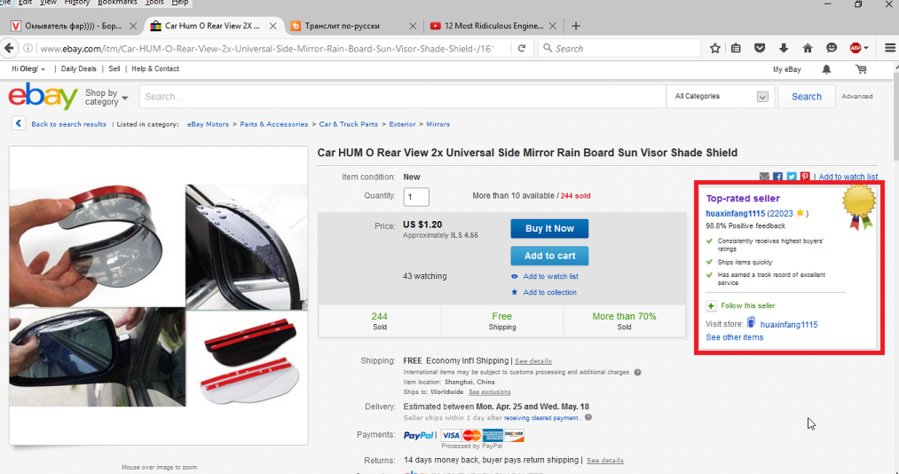The width and height of the screenshot is (899, 474).
Task: Open eBay notifications bell icon
Action: 826,69
